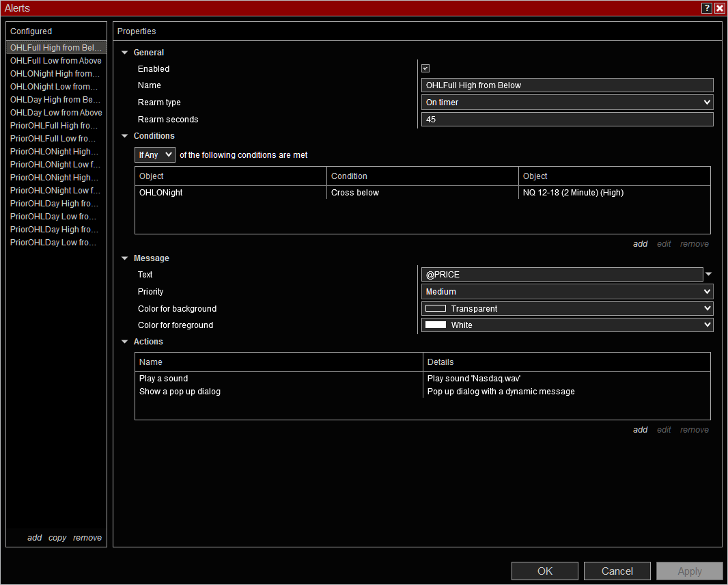Select OHLDay Low from Above alert

pyautogui.click(x=56, y=113)
